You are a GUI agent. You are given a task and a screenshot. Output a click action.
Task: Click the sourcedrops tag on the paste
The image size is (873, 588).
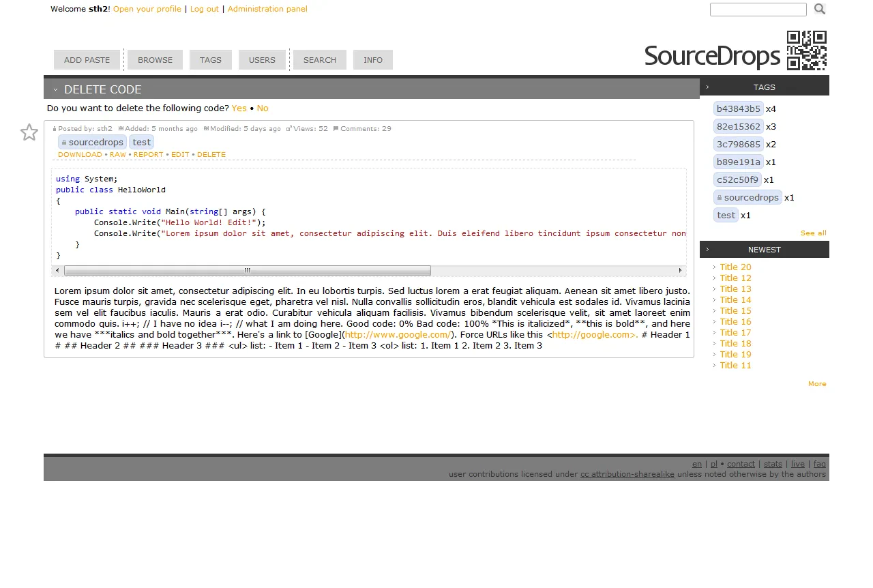93,142
